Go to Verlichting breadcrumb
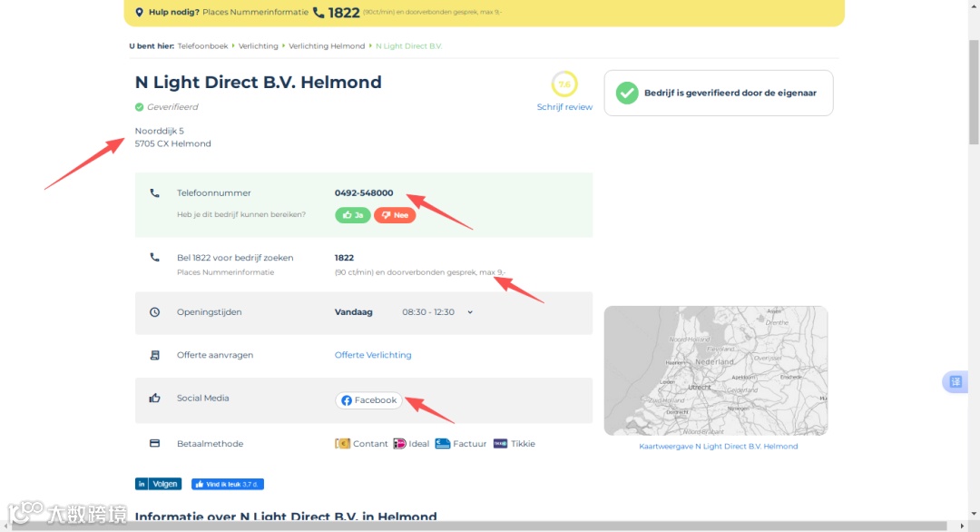The height and width of the screenshot is (532, 980). [x=258, y=46]
